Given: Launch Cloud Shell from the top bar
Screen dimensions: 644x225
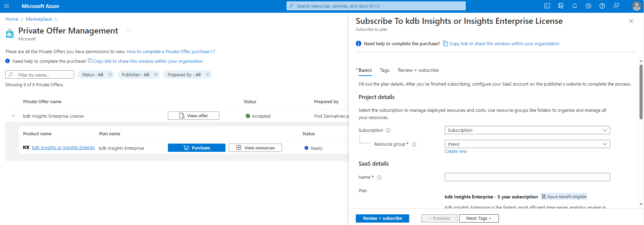Looking at the screenshot, I should pyautogui.click(x=547, y=6).
